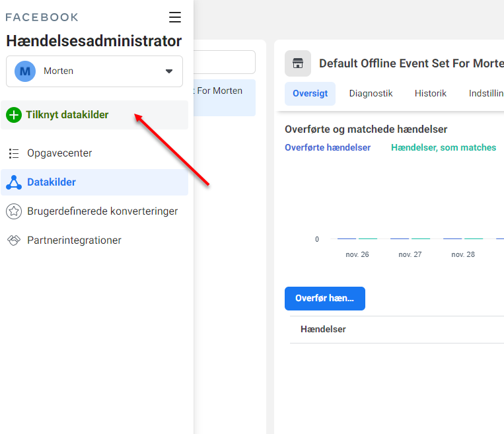Image resolution: width=504 pixels, height=434 pixels.
Task: Click the Datakilder triangle icon
Action: click(14, 182)
